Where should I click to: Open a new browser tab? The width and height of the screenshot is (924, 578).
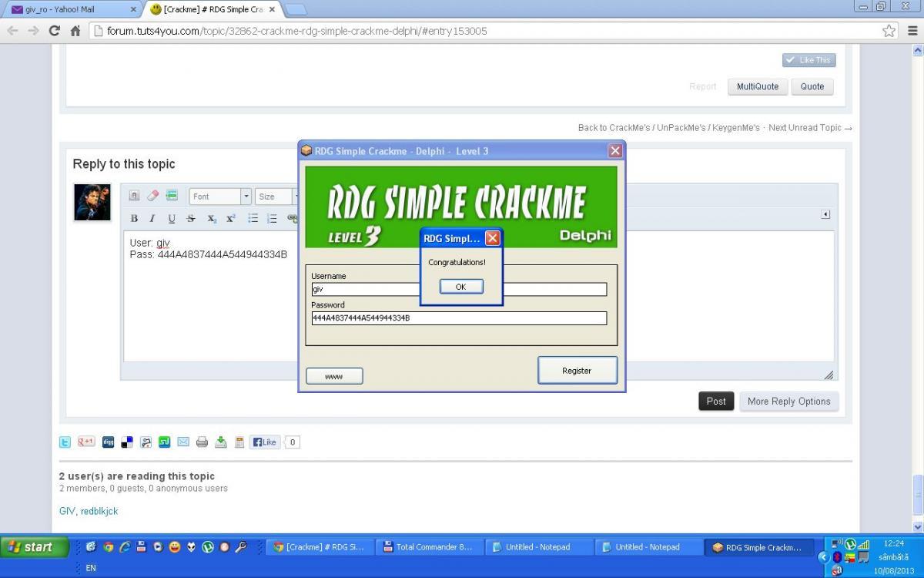point(296,9)
